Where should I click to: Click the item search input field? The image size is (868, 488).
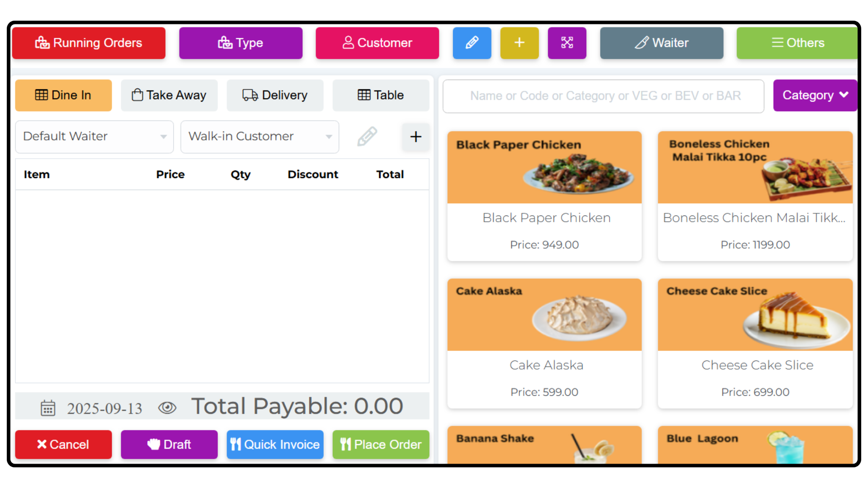(x=603, y=96)
